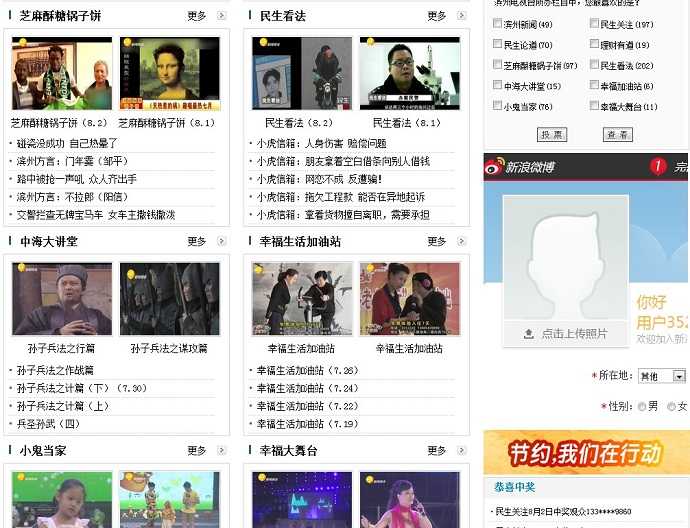The height and width of the screenshot is (528, 690).
Task: Click the upload icon in 点击上传照片
Action: pyautogui.click(x=529, y=334)
